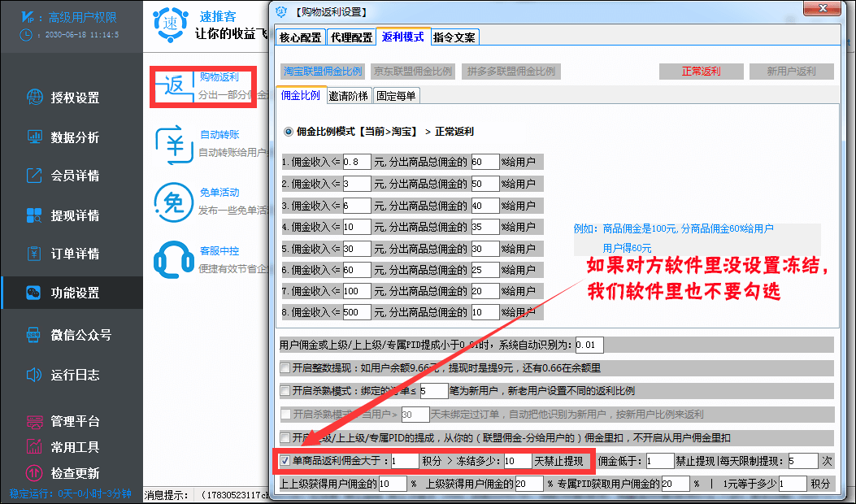
Task: Click 自动转账 title link
Action: [x=220, y=134]
